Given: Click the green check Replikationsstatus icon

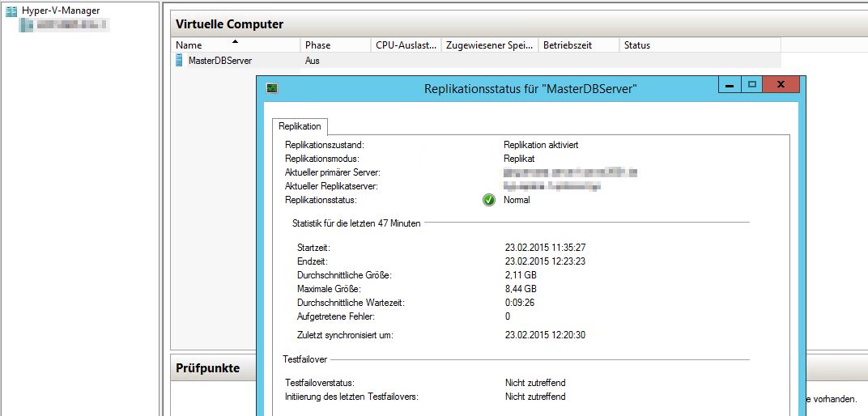Looking at the screenshot, I should click(x=489, y=200).
